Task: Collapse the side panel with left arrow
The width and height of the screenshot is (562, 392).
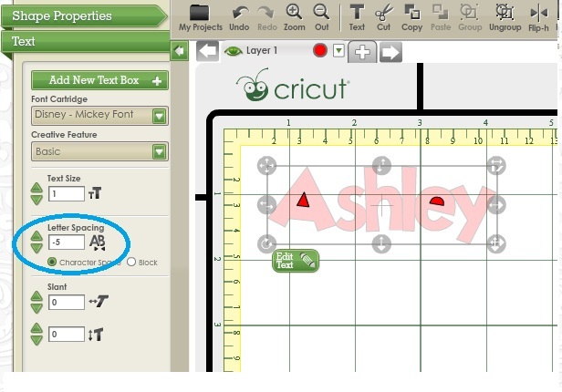Action: [179, 51]
